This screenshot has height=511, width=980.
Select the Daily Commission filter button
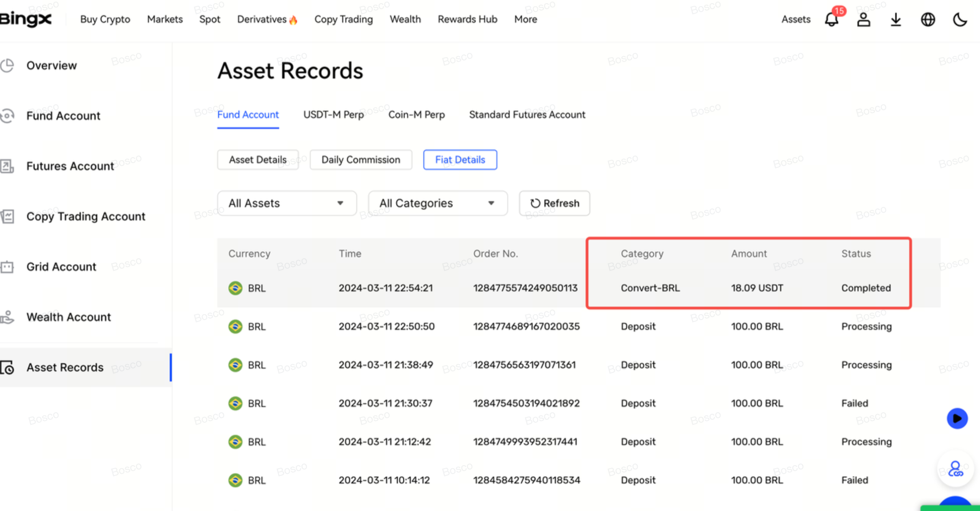361,160
